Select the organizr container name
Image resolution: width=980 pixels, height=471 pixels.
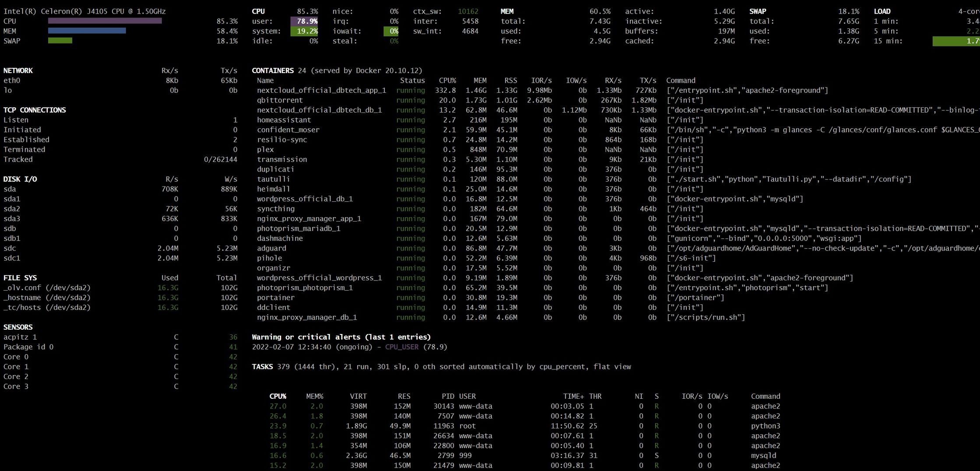[274, 268]
